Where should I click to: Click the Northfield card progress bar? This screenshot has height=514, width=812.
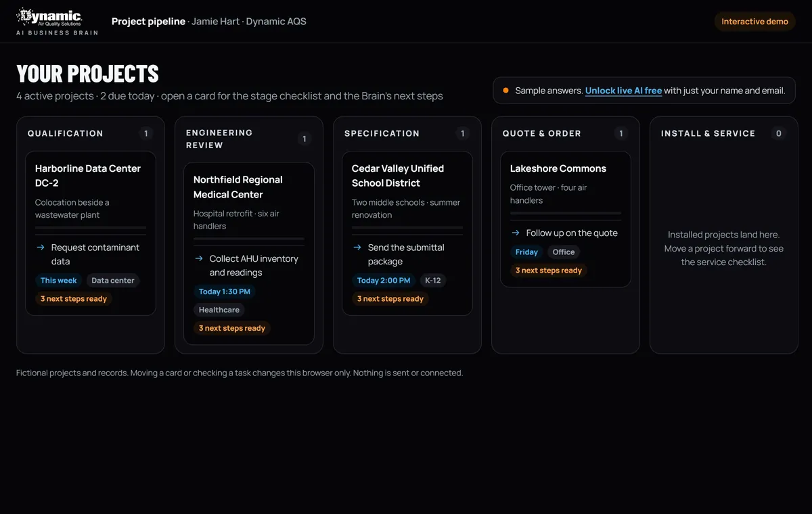tap(249, 239)
